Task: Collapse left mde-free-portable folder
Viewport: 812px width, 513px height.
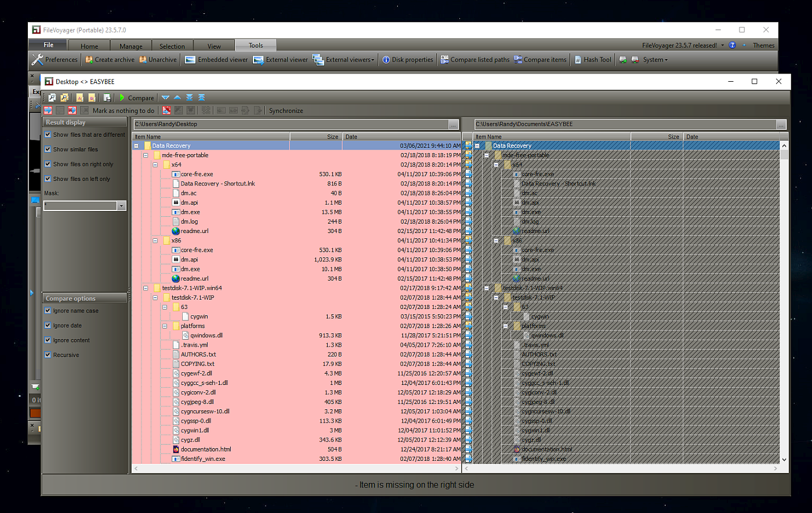Action: point(146,155)
